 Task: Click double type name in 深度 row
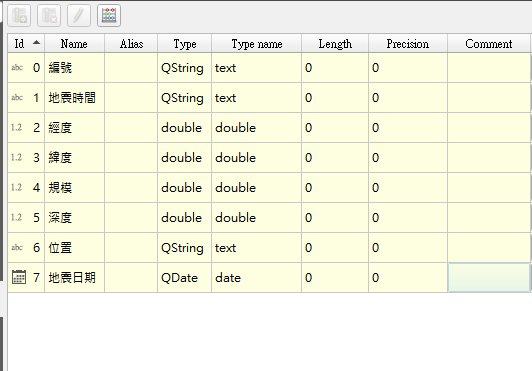(256, 217)
